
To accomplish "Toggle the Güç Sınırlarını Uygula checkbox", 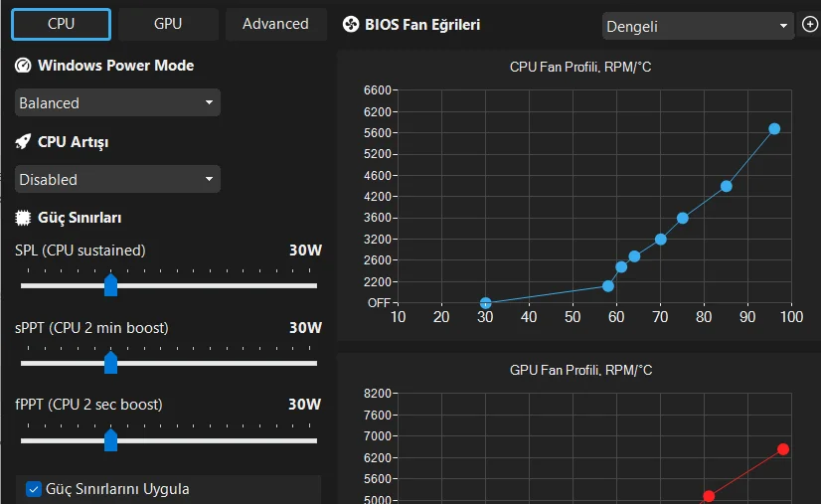I will pos(34,489).
